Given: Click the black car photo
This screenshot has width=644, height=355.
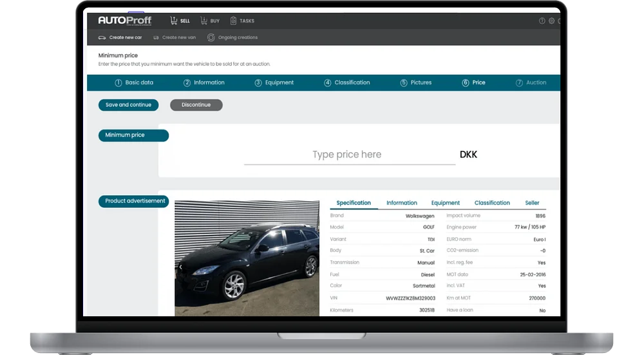Looking at the screenshot, I should 247,258.
